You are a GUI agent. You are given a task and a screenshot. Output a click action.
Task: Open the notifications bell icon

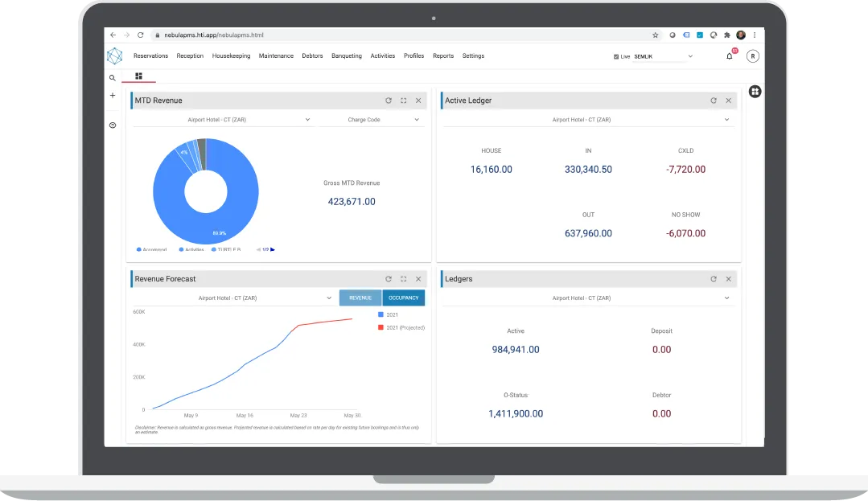pyautogui.click(x=730, y=56)
